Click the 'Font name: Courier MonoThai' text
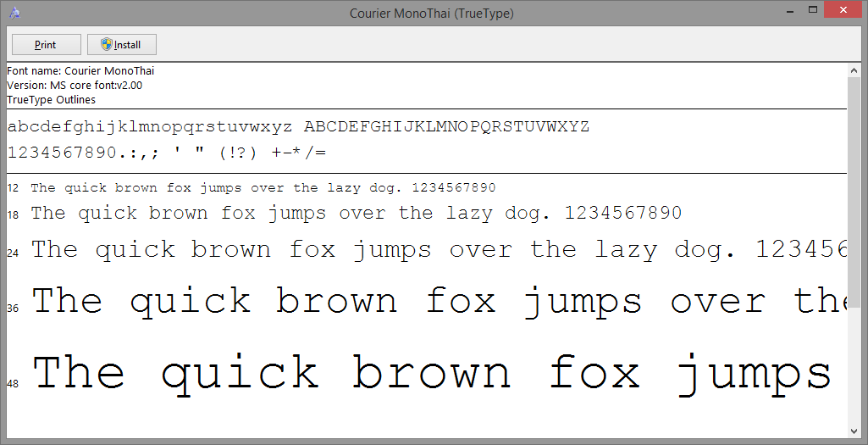The width and height of the screenshot is (868, 445). pos(80,71)
